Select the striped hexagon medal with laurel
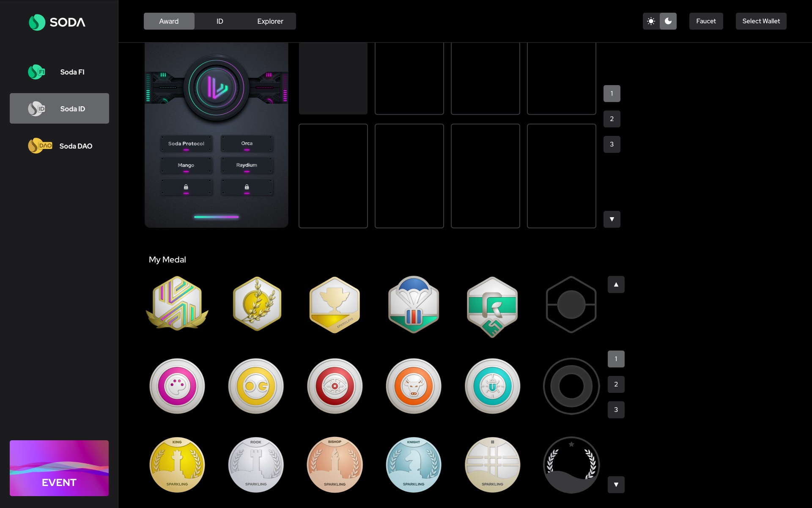 point(177,304)
